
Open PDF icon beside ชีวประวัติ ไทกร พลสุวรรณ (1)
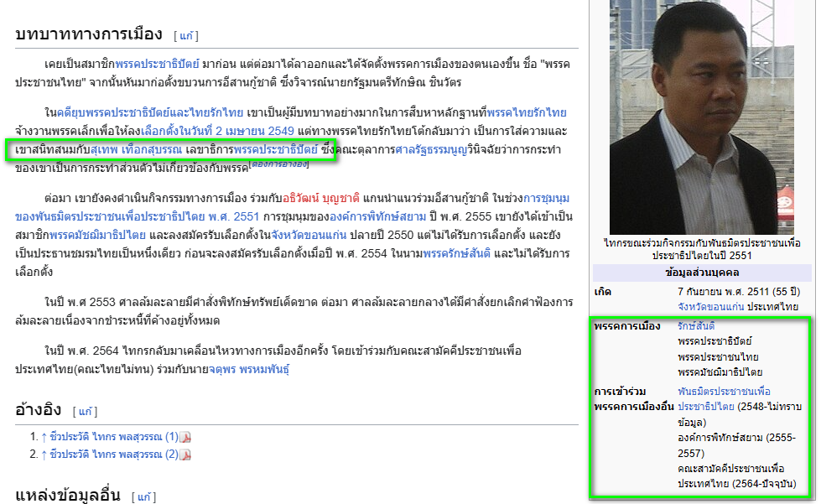(x=185, y=437)
